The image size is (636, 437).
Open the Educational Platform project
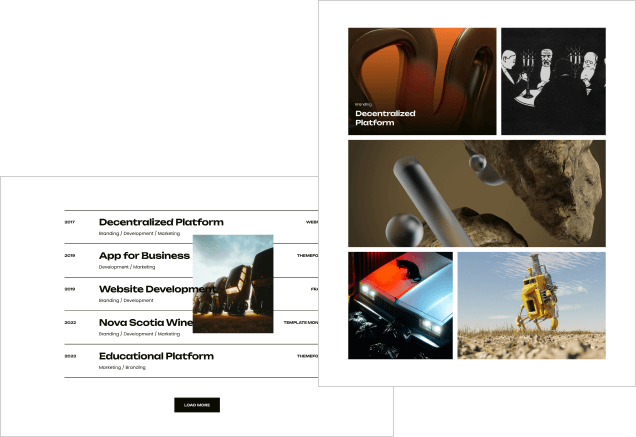click(x=156, y=356)
